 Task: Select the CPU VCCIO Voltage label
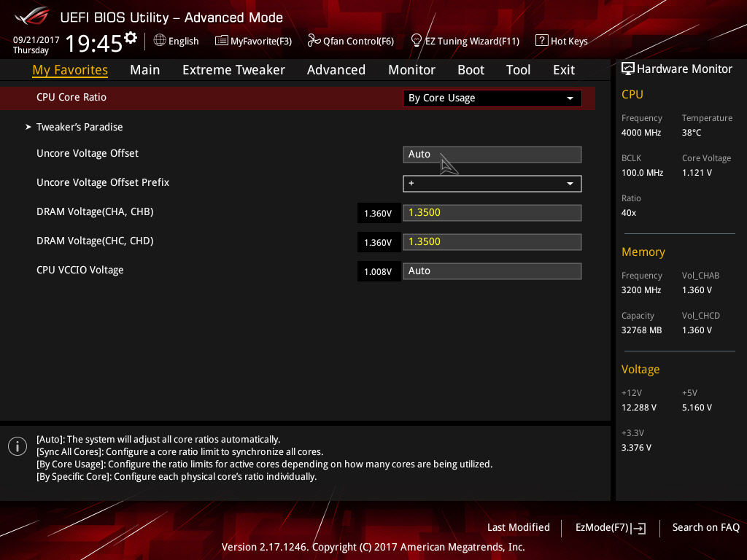(x=80, y=270)
